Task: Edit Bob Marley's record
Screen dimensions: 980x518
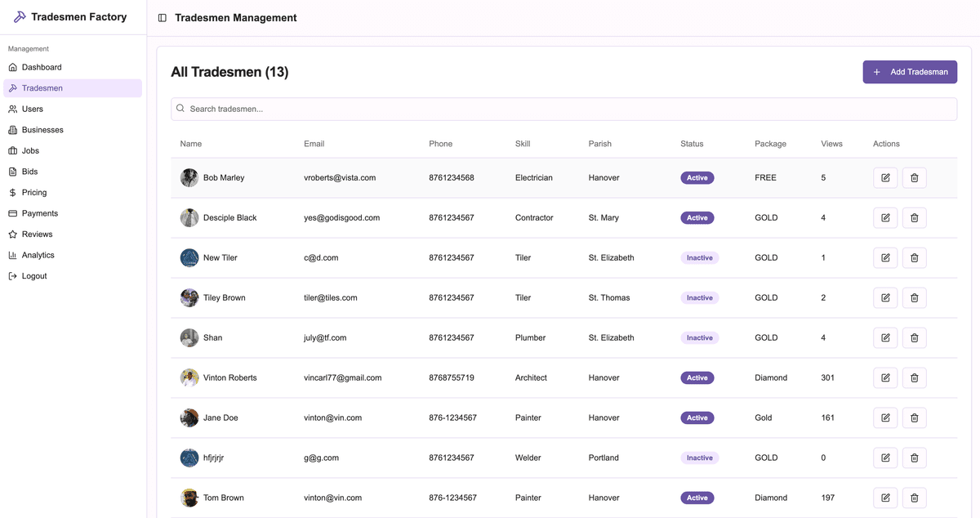Action: (885, 177)
